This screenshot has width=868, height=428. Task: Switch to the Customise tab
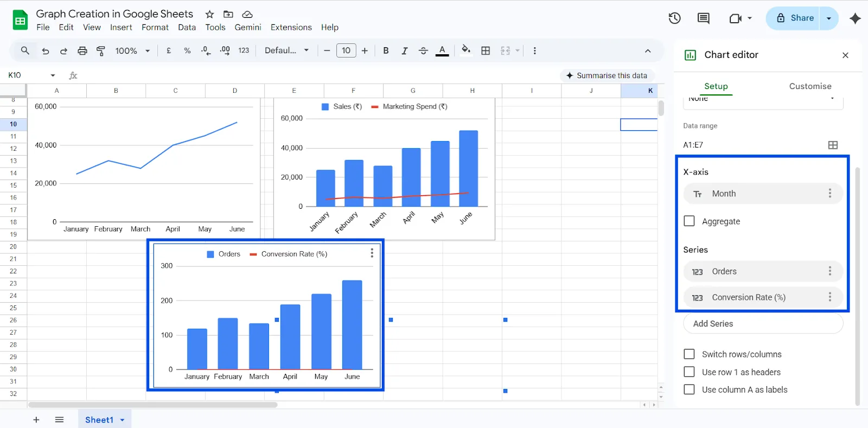click(810, 86)
